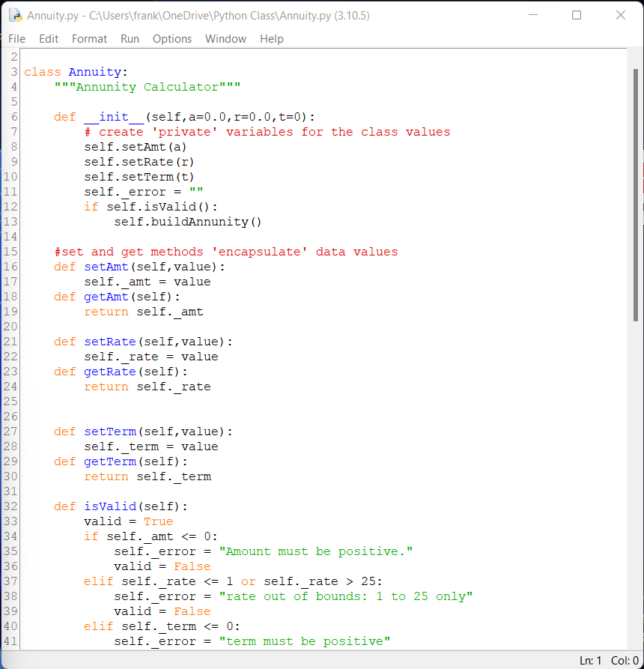This screenshot has width=644, height=669.
Task: Click the vertical scrollbar thumb
Action: 636,195
